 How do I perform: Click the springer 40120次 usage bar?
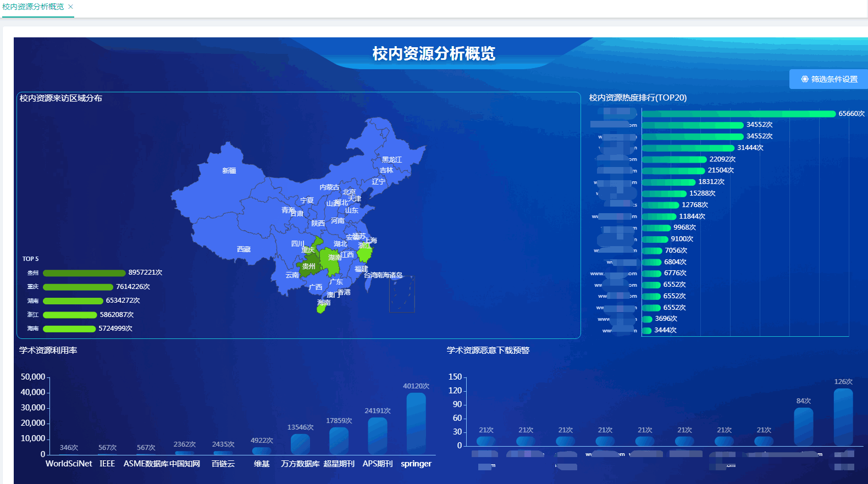pos(416,423)
